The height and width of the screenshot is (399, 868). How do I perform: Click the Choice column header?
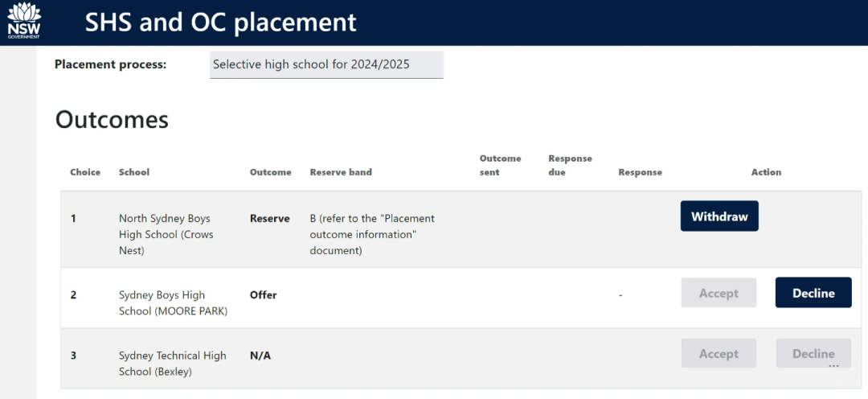point(85,172)
